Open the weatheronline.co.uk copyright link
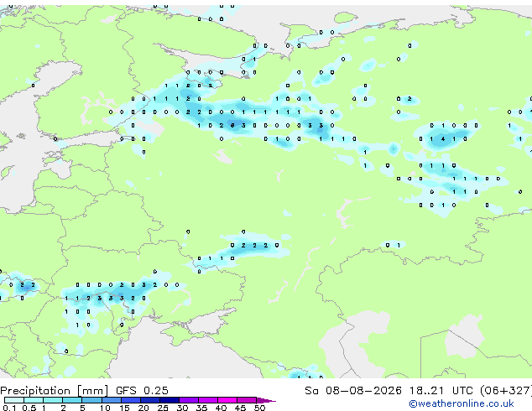Screen dimensions: 532x411 click(x=462, y=403)
